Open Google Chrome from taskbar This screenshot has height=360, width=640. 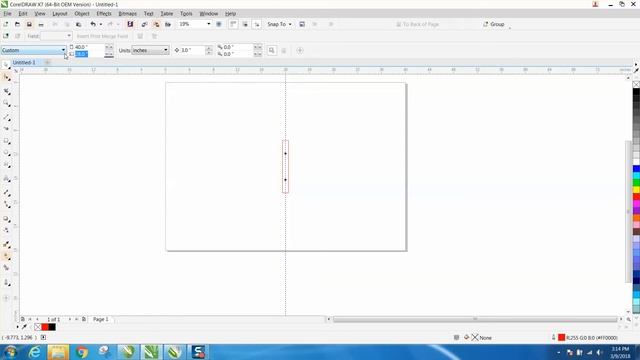(x=82, y=352)
